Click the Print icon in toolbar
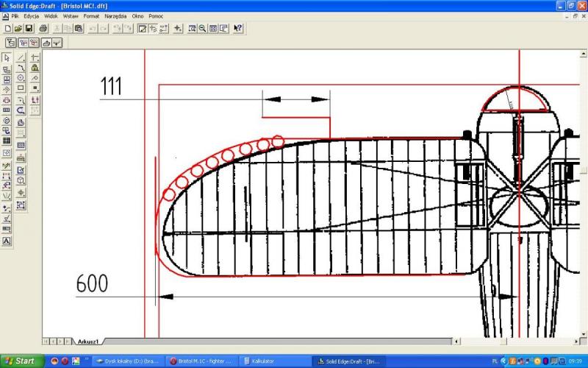Viewport: 588px width, 368px height. (43, 28)
